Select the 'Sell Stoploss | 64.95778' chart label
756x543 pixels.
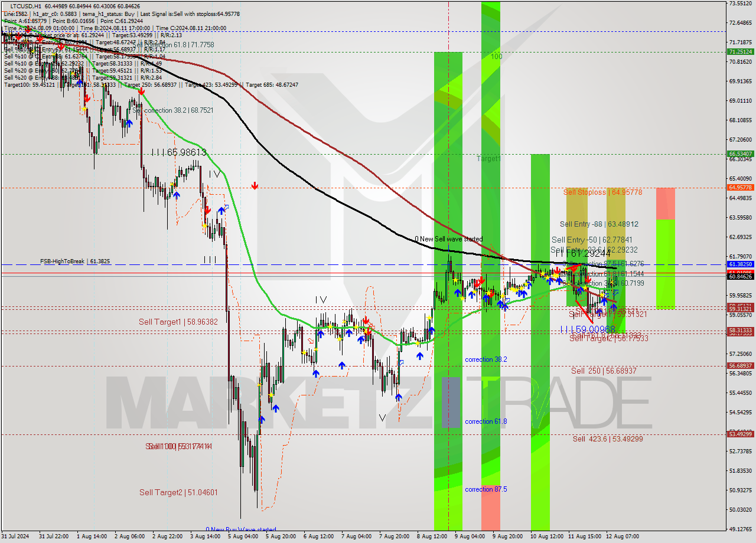[602, 192]
